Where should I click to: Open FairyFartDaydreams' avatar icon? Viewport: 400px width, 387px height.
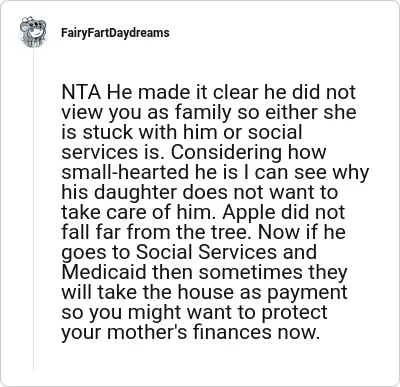(x=33, y=32)
